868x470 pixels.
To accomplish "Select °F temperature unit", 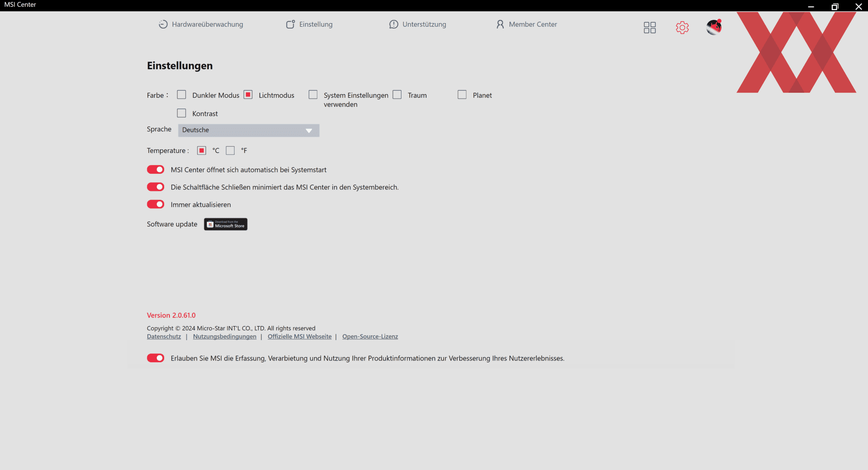I will pos(230,150).
